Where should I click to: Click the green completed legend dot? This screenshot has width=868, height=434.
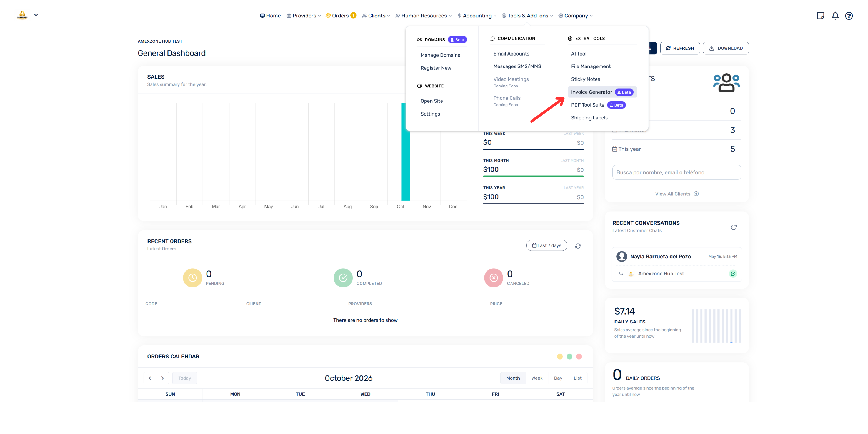(569, 357)
